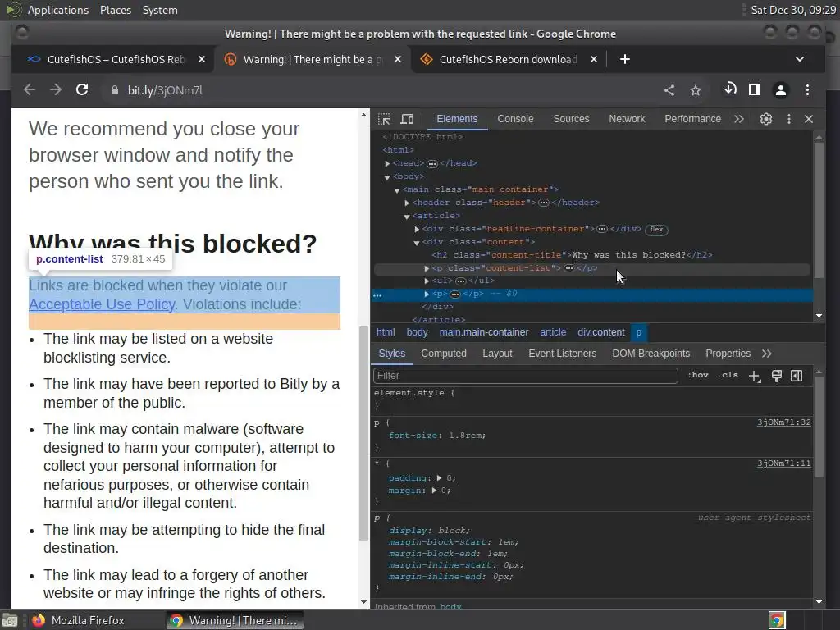Expand the head node in the DOM tree

(387, 163)
